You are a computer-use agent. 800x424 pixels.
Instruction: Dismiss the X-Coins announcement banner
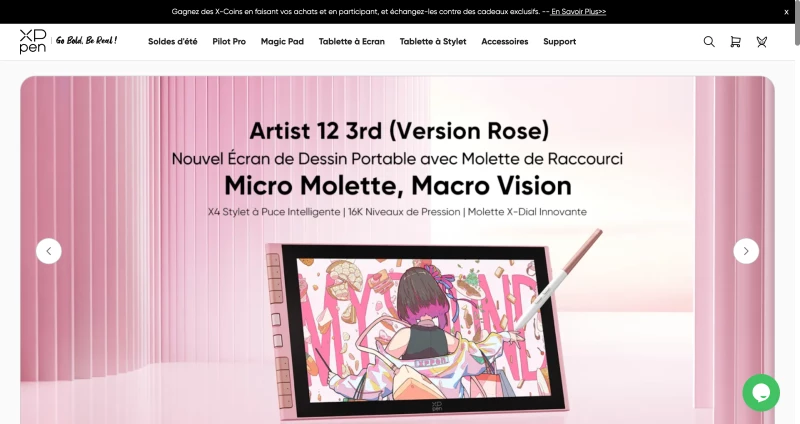point(786,12)
